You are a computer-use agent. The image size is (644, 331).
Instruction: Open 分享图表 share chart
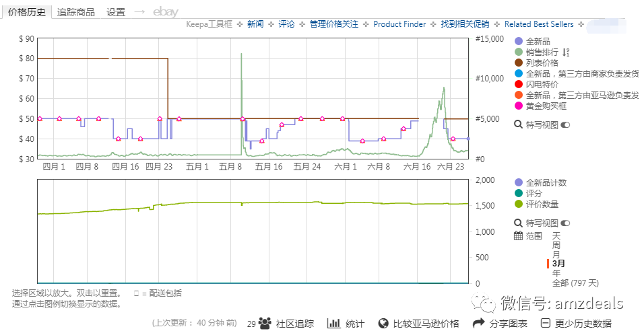509,324
